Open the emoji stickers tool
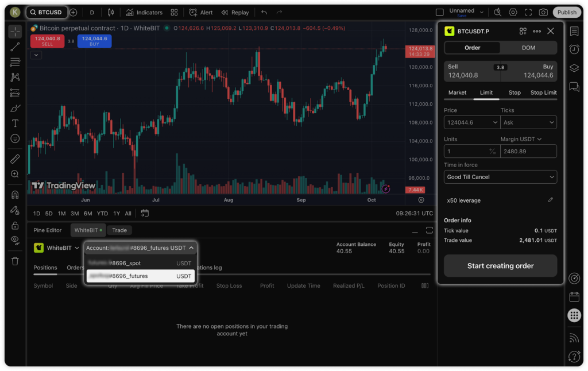Image resolution: width=588 pixels, height=371 pixels. coord(14,138)
